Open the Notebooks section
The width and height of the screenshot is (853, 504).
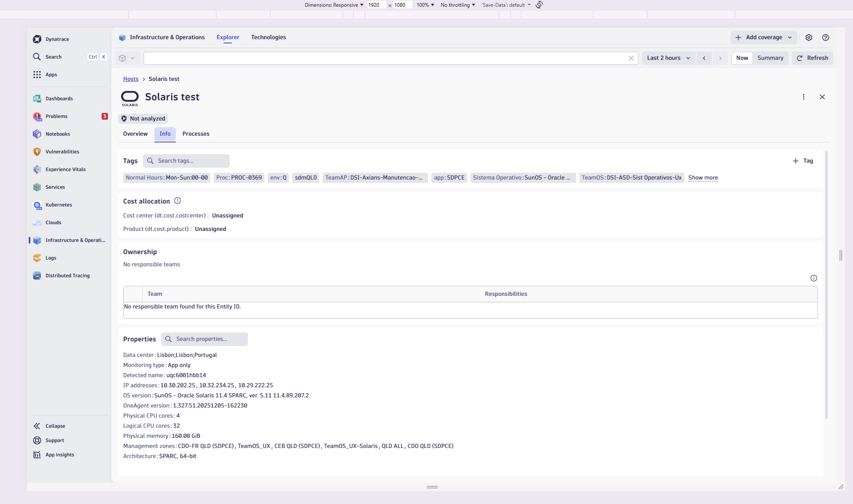57,134
